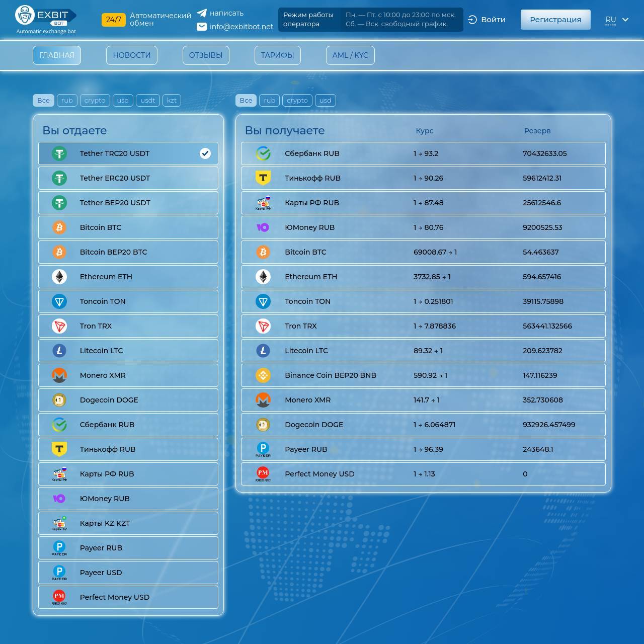The image size is (644, 644).
Task: Click the ЮMoney RUB icon in receive list
Action: (x=263, y=227)
